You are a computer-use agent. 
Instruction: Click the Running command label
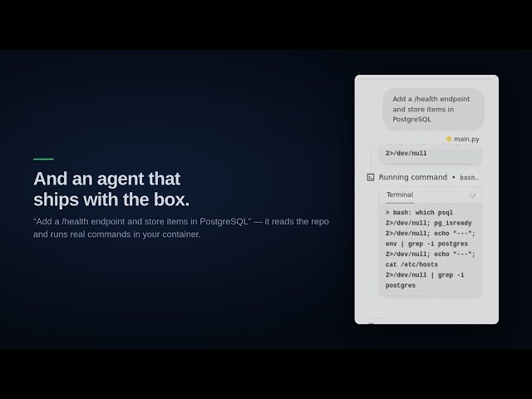[413, 177]
